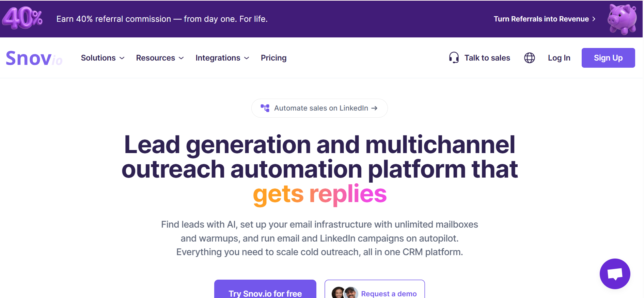Expand the Resources dropdown menu
The height and width of the screenshot is (298, 644).
point(160,58)
